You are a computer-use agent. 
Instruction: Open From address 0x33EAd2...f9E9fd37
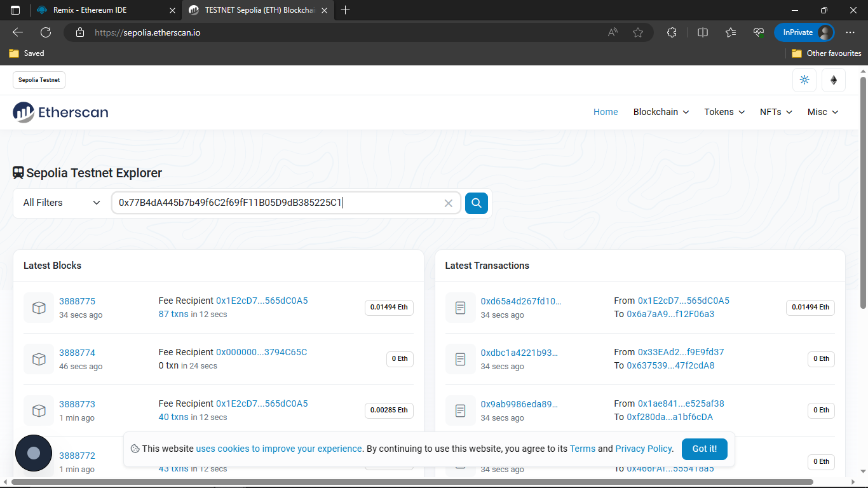click(x=681, y=352)
